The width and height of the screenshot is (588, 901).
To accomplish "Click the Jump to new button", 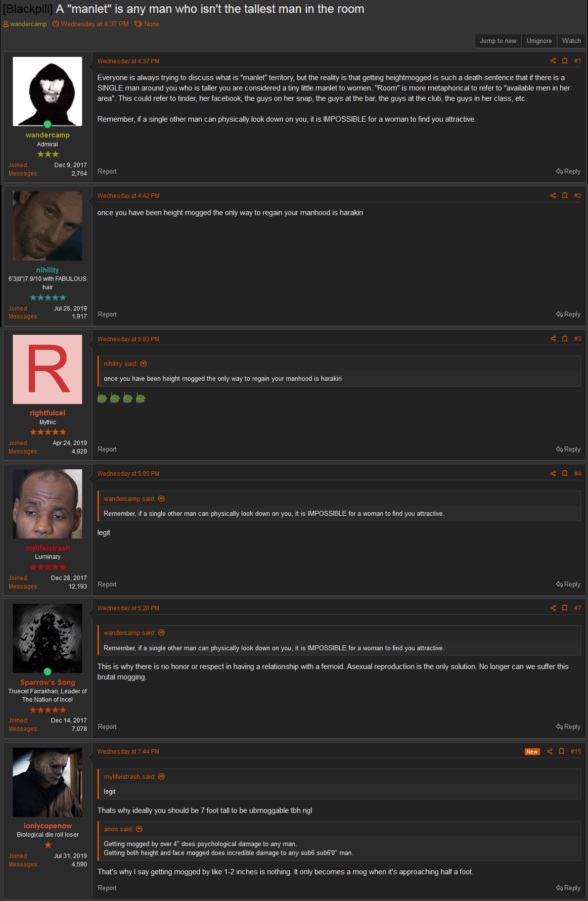I will coord(498,41).
